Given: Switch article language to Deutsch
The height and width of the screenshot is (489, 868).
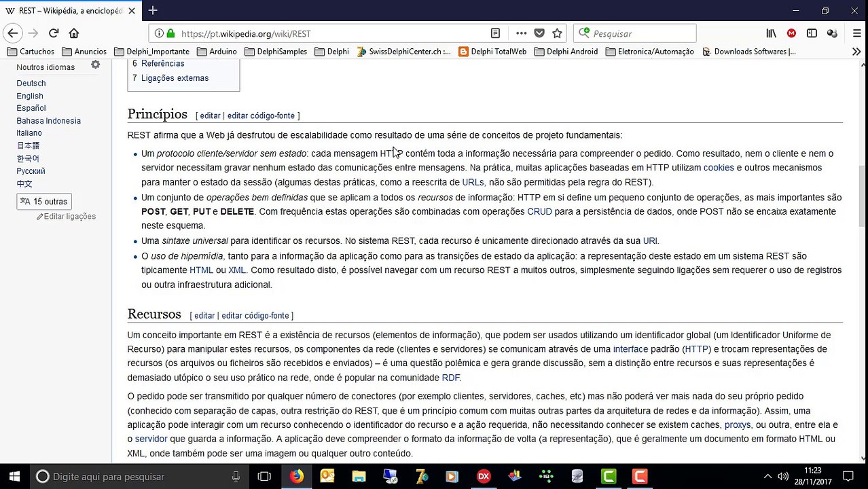Looking at the screenshot, I should 31,84.
